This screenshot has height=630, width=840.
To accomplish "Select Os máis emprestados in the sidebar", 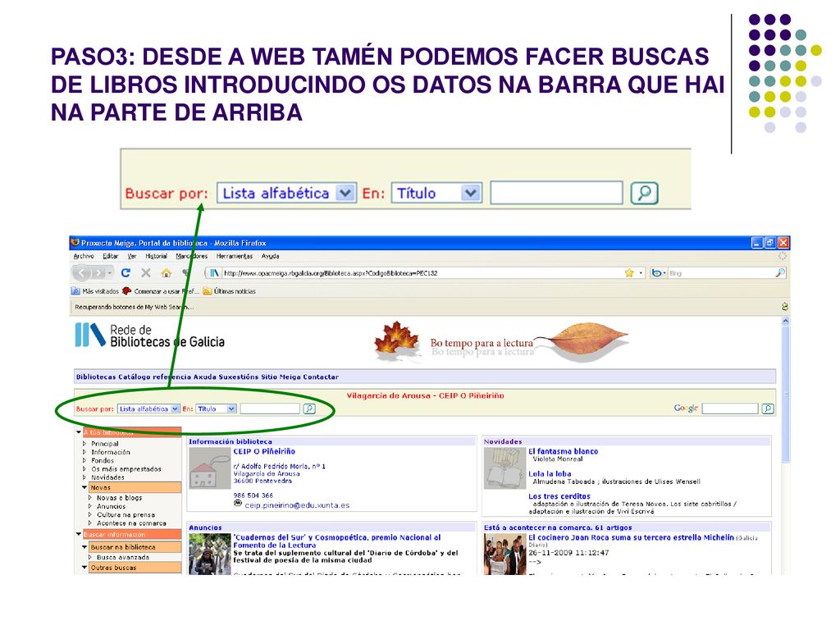I will pyautogui.click(x=126, y=468).
